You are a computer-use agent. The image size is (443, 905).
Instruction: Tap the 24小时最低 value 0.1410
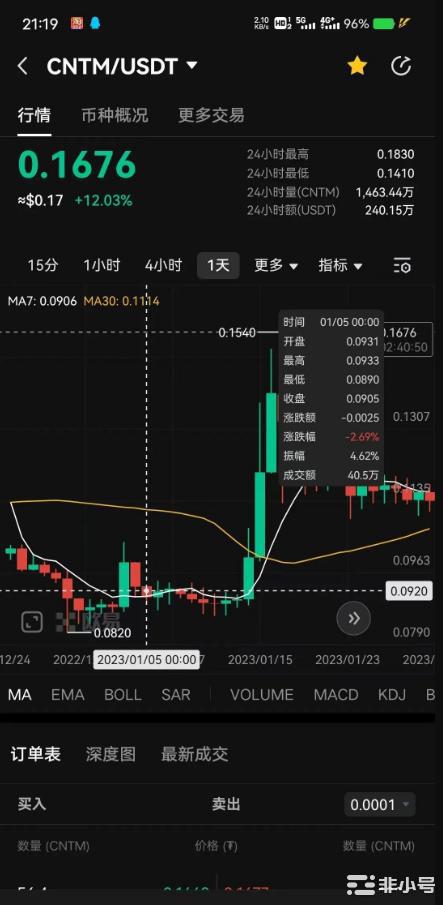pyautogui.click(x=395, y=173)
